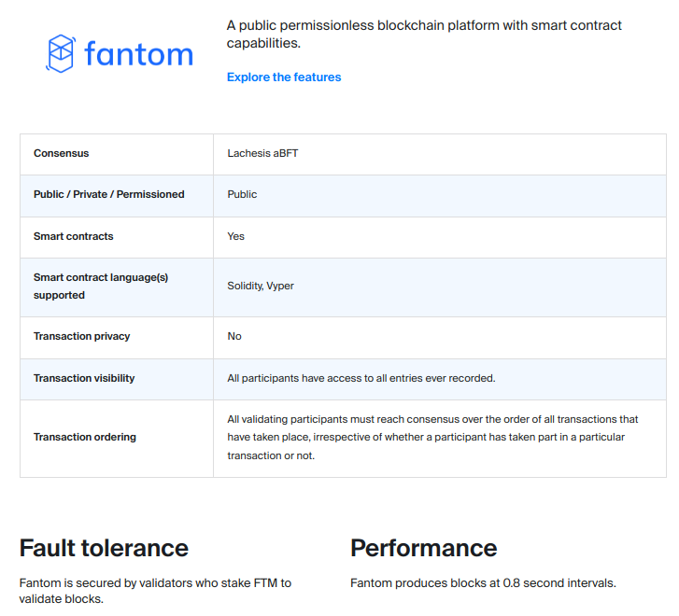Select the "Consensus" row label
This screenshot has height=616, width=679.
click(62, 153)
